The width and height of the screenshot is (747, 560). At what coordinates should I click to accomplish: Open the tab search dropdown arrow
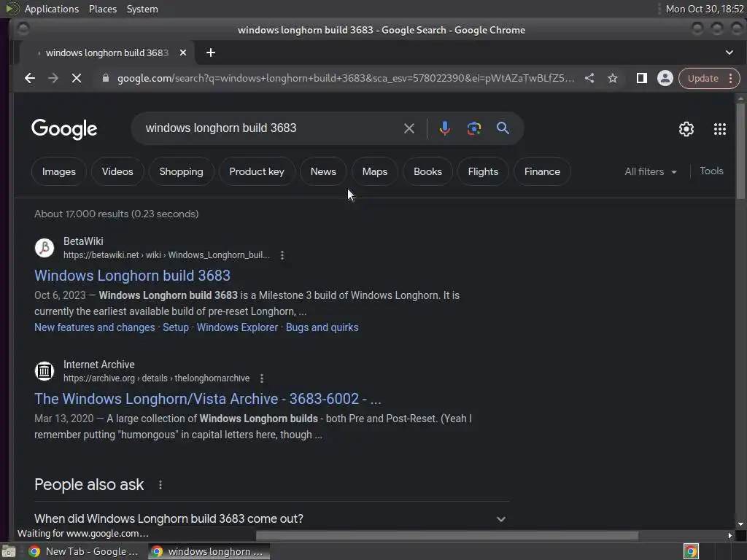click(729, 52)
